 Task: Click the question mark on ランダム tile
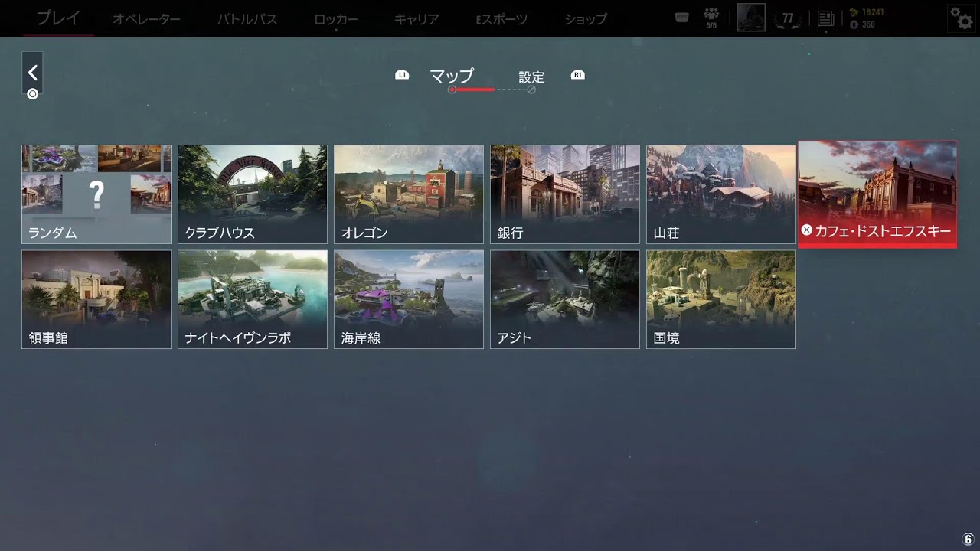coord(96,195)
